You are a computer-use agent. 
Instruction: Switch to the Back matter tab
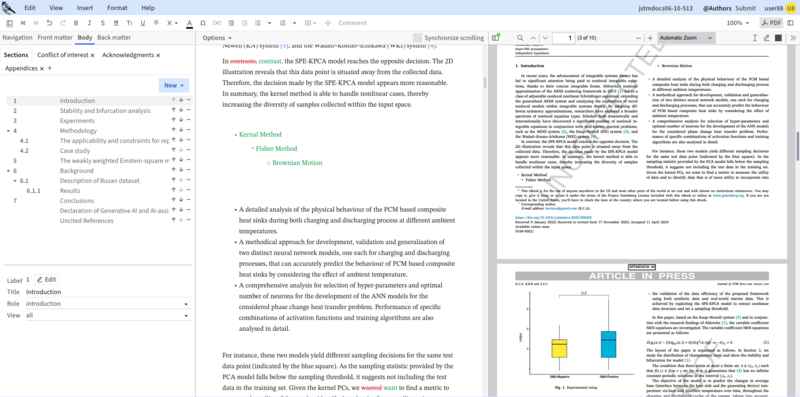click(x=114, y=37)
